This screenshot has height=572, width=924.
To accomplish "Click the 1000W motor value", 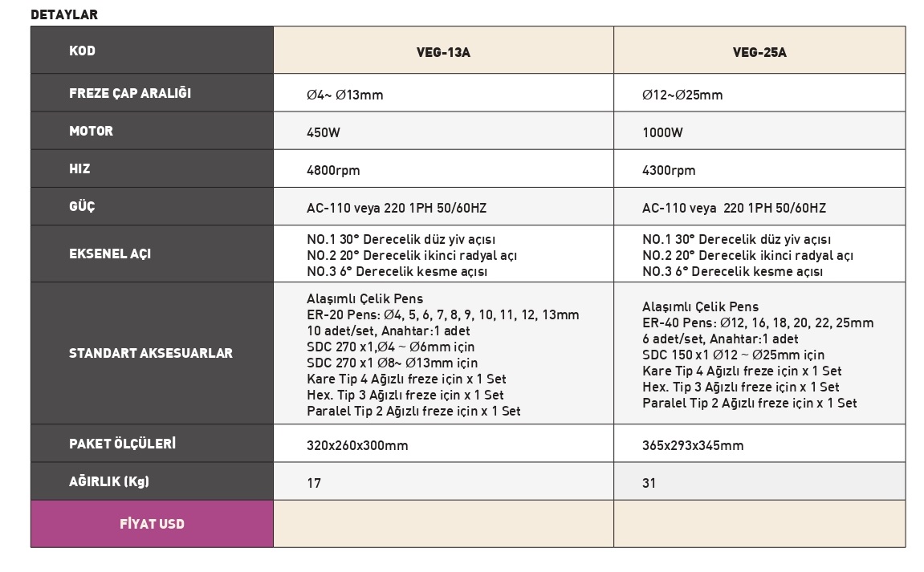I will click(x=662, y=132).
